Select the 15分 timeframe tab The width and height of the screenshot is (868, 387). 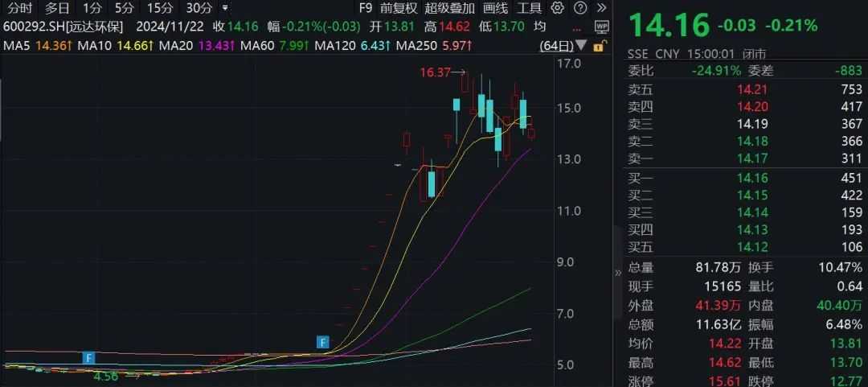pos(161,9)
